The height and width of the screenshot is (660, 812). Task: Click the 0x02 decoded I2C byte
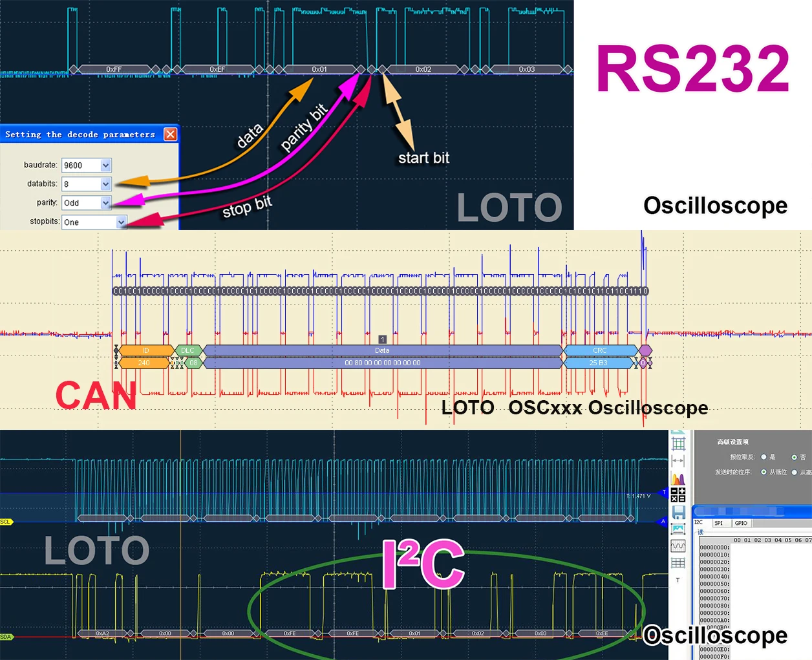point(478,633)
